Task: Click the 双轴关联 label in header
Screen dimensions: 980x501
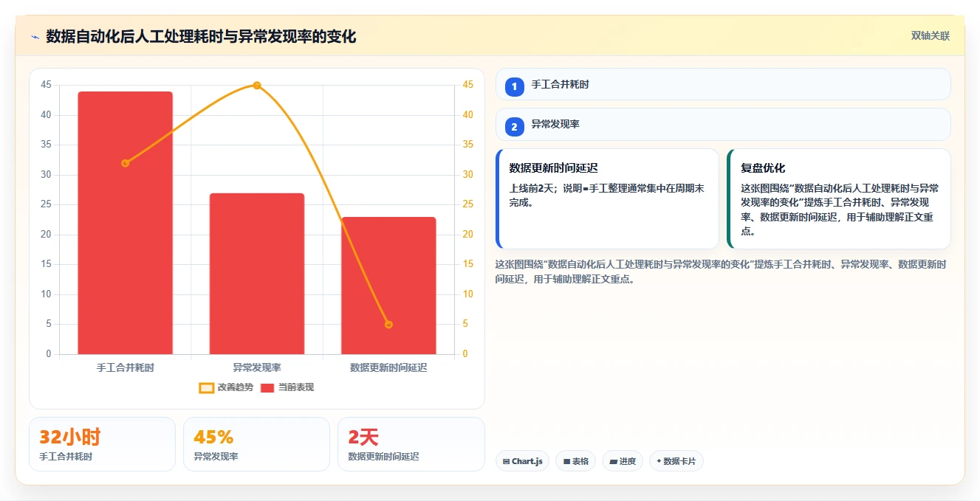Action: [x=930, y=35]
